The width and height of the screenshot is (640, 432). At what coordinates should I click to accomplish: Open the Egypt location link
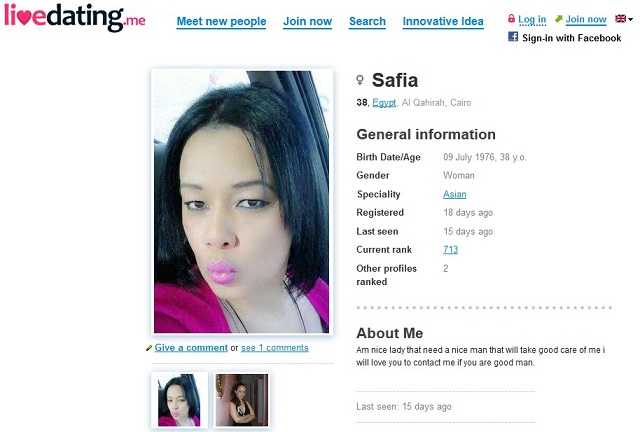pos(384,102)
